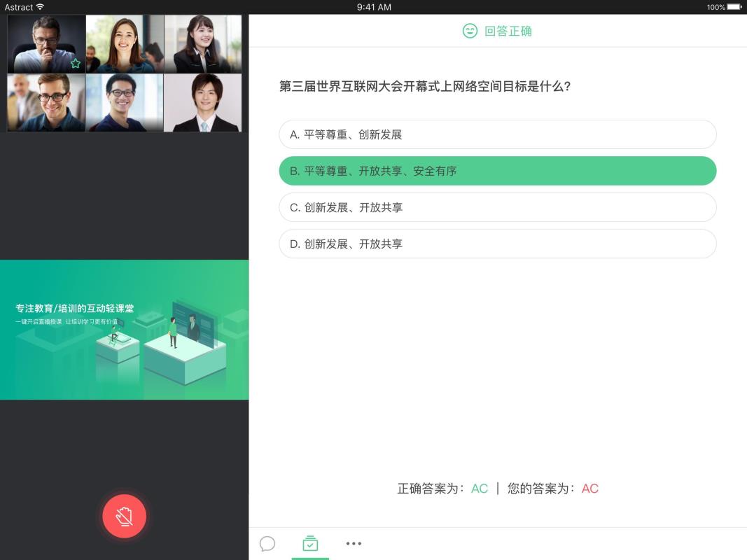Choose answer option C 创新发展、开放共享
Image resolution: width=747 pixels, height=560 pixels.
tap(497, 207)
